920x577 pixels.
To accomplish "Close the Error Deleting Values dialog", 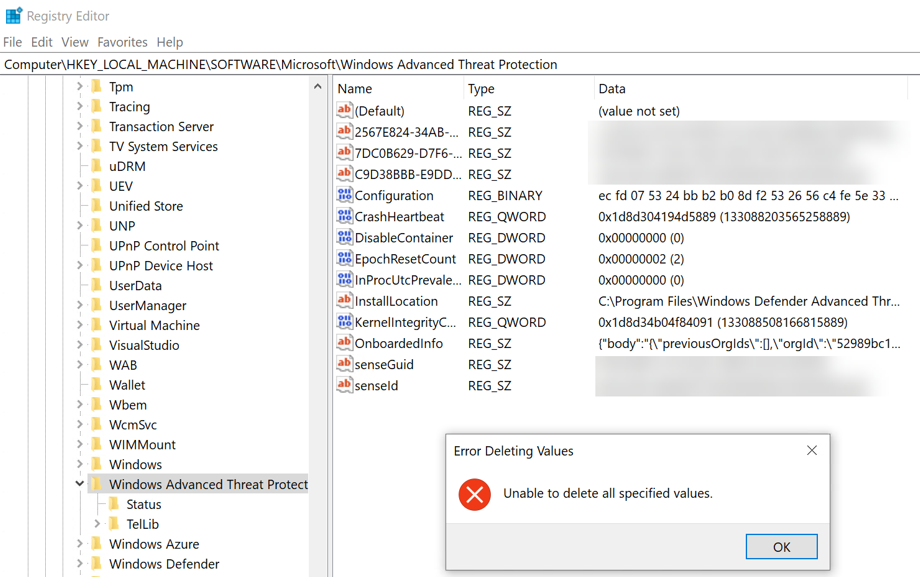I will click(x=811, y=450).
